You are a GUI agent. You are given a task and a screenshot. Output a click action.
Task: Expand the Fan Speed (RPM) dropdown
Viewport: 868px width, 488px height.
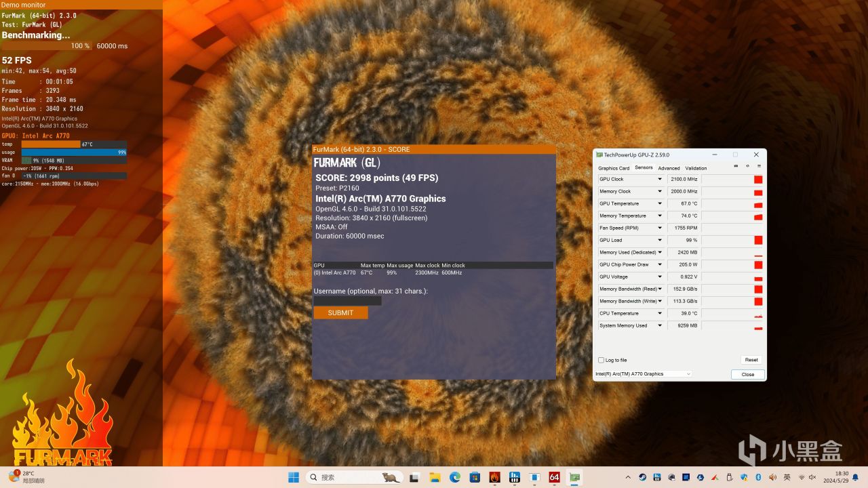pyautogui.click(x=659, y=228)
